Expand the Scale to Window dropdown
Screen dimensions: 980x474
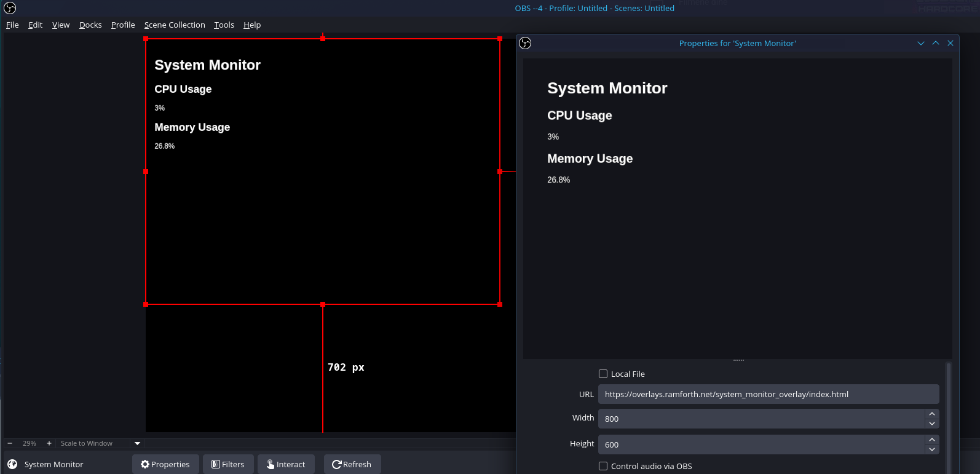[x=137, y=443]
